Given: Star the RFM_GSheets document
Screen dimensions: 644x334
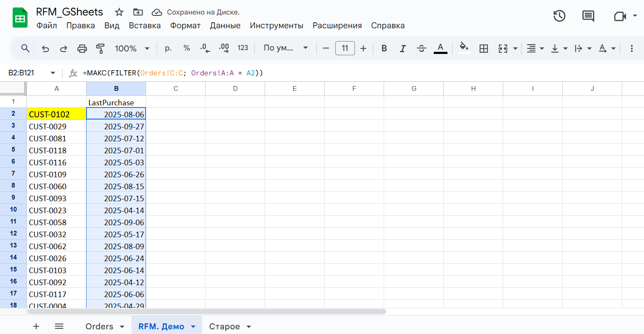Looking at the screenshot, I should pos(119,12).
